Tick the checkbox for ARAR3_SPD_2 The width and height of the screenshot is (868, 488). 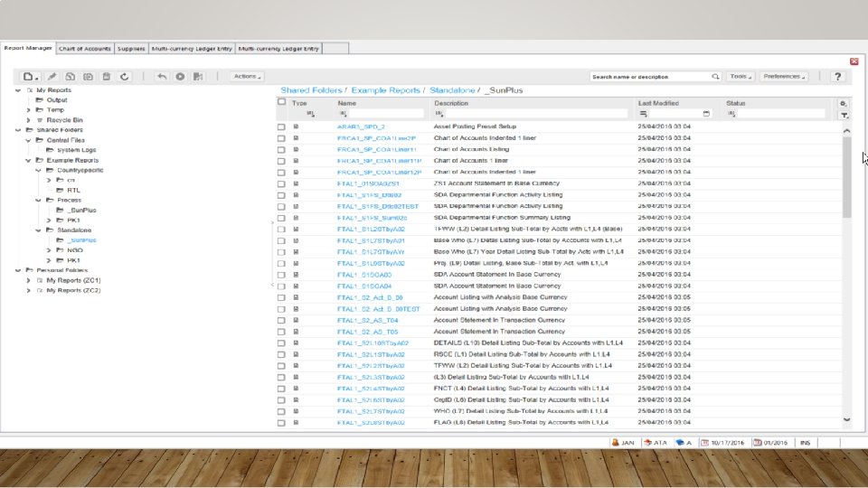point(281,127)
